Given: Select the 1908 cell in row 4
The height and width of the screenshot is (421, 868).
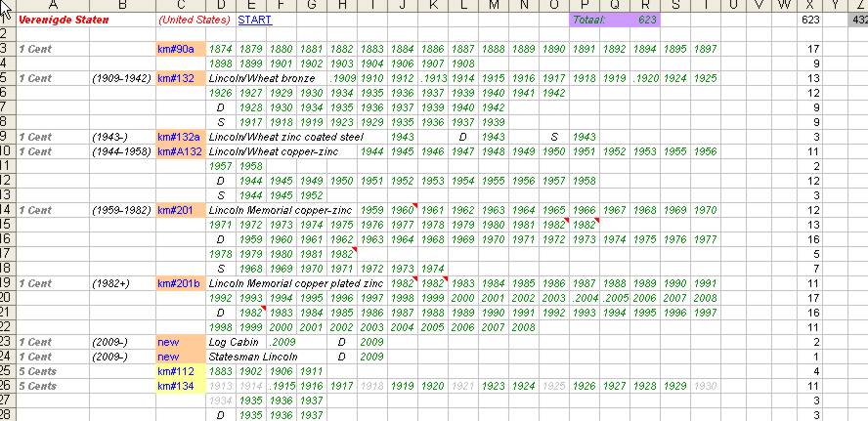Looking at the screenshot, I should [462, 63].
